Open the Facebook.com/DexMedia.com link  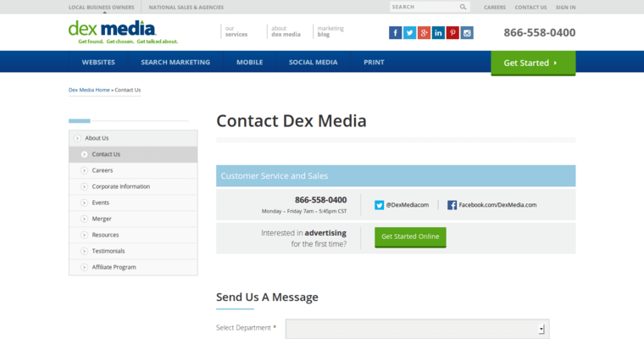(497, 205)
